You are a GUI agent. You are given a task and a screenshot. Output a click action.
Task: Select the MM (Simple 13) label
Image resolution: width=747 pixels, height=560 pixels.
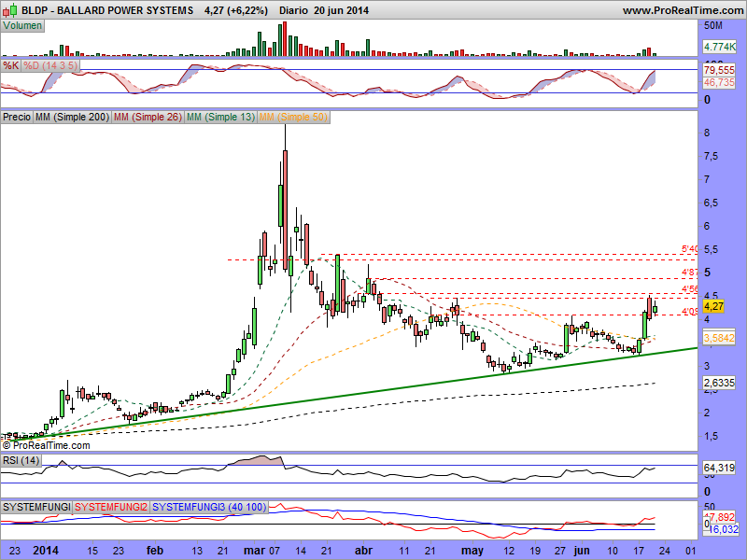pos(220,117)
